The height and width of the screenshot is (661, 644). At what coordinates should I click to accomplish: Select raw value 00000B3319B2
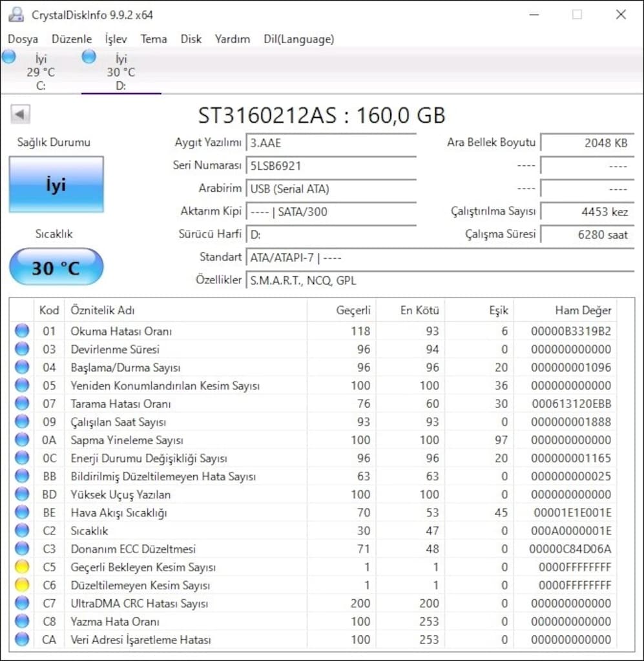tap(570, 331)
